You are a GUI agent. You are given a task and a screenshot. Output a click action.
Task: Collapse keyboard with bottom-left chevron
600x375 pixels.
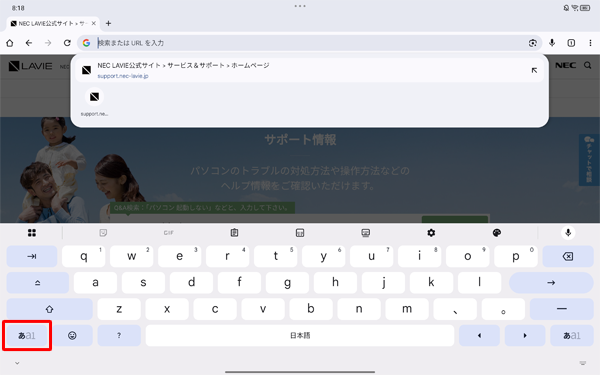(x=17, y=363)
